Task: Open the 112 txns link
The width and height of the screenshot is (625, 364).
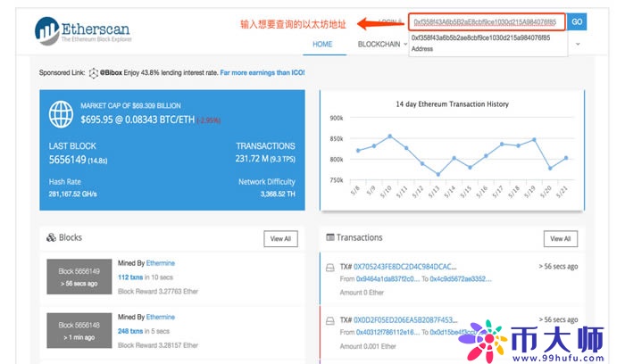Action: 130,277
